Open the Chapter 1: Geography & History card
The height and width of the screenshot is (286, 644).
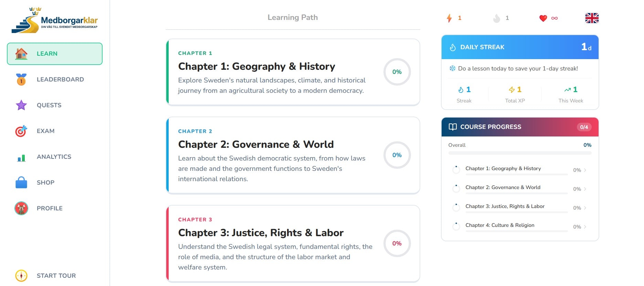point(293,72)
